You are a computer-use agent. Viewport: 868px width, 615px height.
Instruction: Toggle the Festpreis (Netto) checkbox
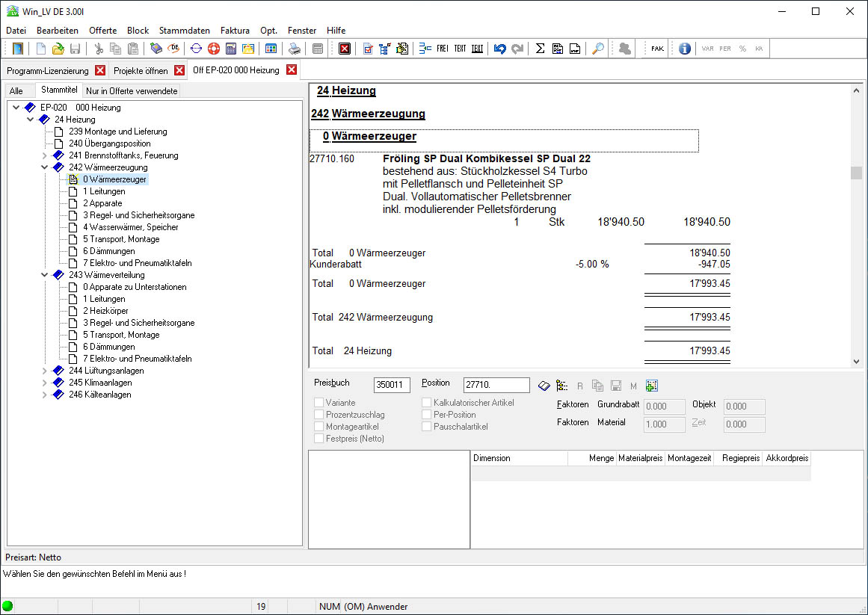coord(318,439)
